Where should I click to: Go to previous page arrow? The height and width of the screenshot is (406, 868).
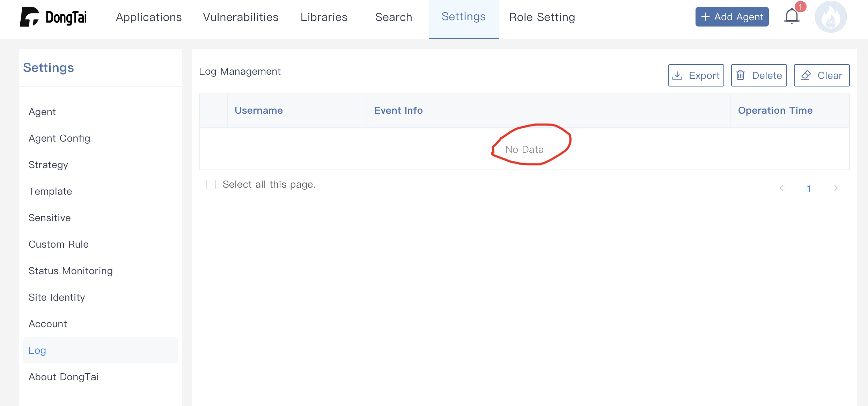[782, 188]
